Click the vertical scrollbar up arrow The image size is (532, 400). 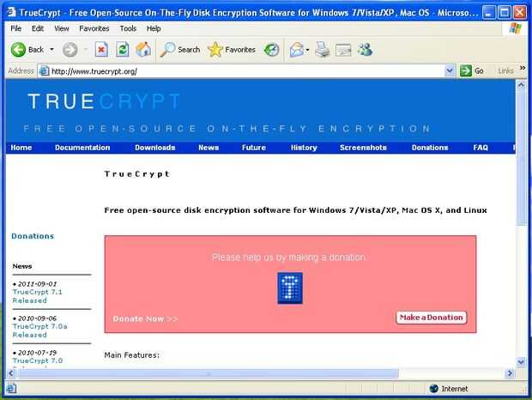coord(521,84)
